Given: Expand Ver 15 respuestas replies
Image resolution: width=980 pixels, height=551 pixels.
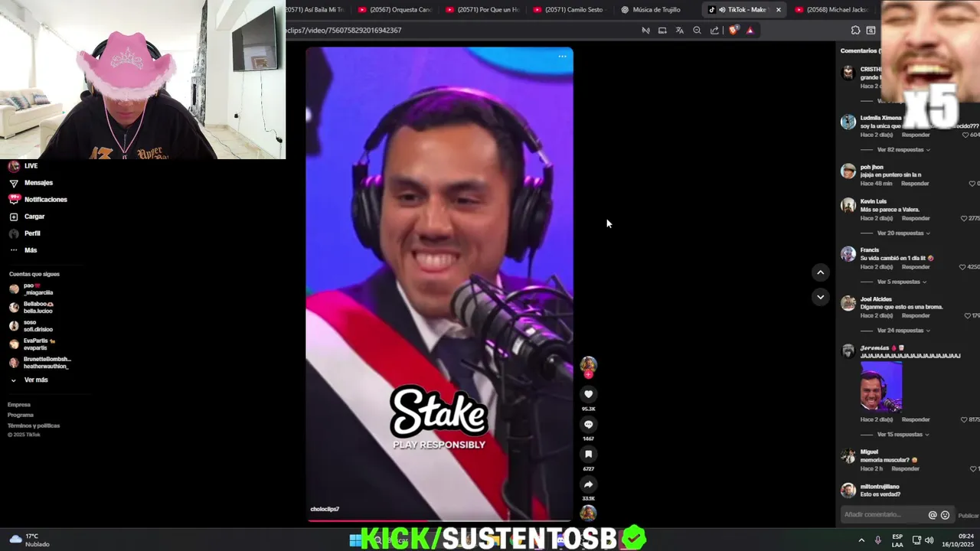Looking at the screenshot, I should [903, 435].
